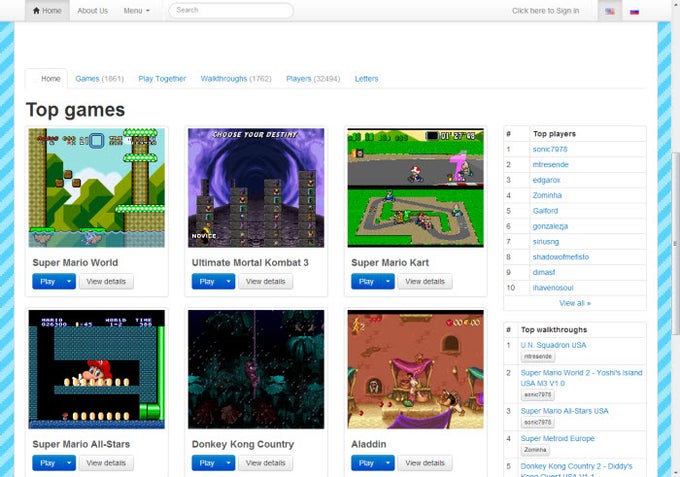Open player gonzalezja profile
The width and height of the screenshot is (680, 477).
pyautogui.click(x=550, y=226)
